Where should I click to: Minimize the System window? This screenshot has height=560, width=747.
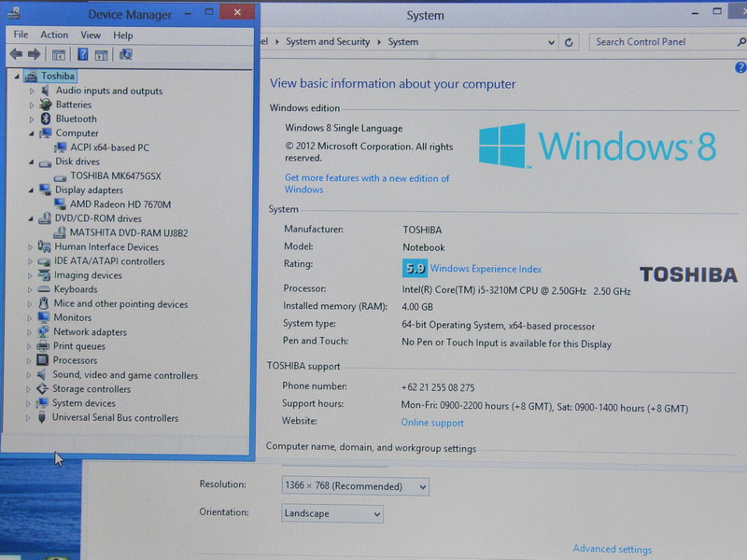(695, 14)
